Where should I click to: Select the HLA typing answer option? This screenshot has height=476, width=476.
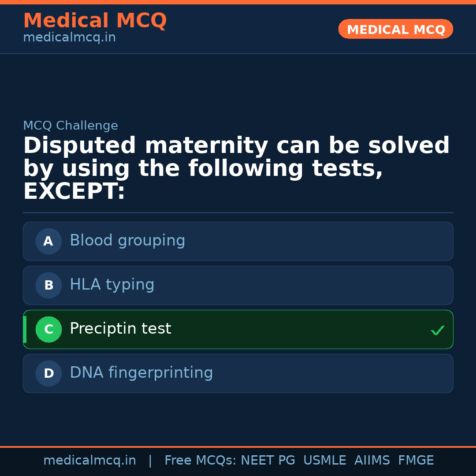pyautogui.click(x=238, y=285)
